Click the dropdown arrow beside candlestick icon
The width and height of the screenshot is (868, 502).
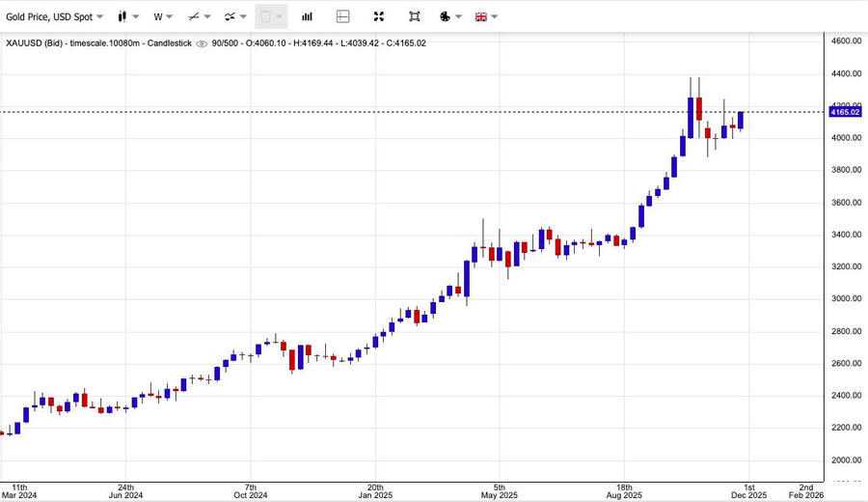pyautogui.click(x=136, y=16)
